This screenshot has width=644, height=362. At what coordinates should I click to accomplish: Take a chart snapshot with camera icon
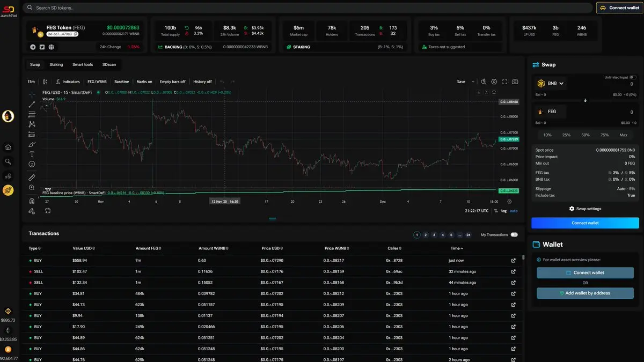(x=515, y=82)
